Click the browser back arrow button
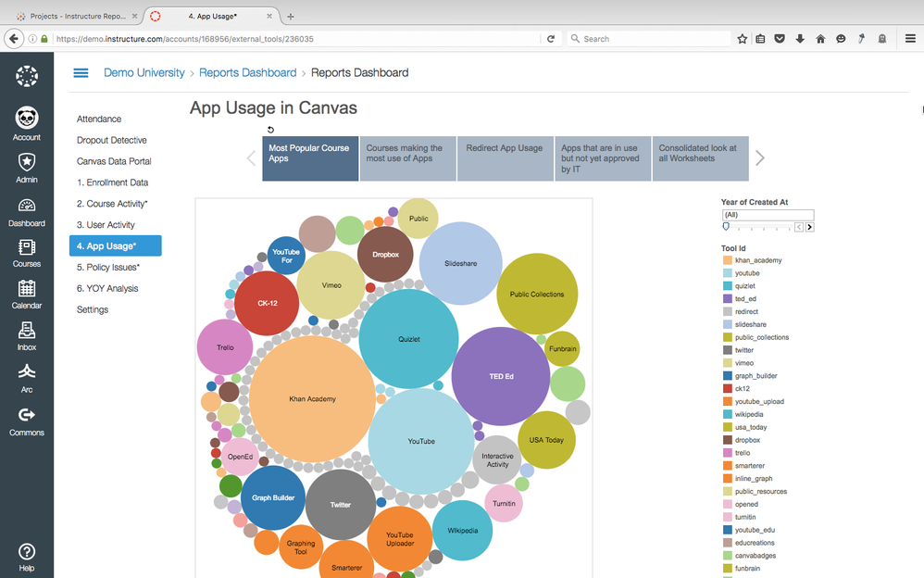This screenshot has width=924, height=578. pyautogui.click(x=14, y=39)
